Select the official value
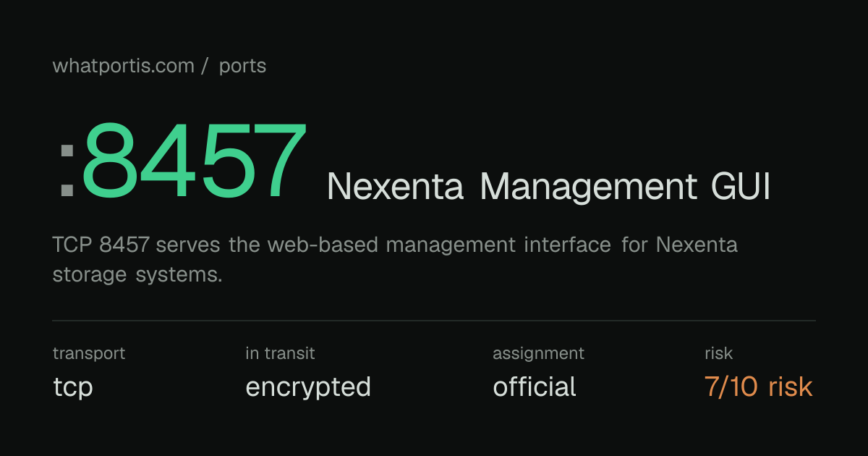The image size is (868, 456). tap(535, 387)
